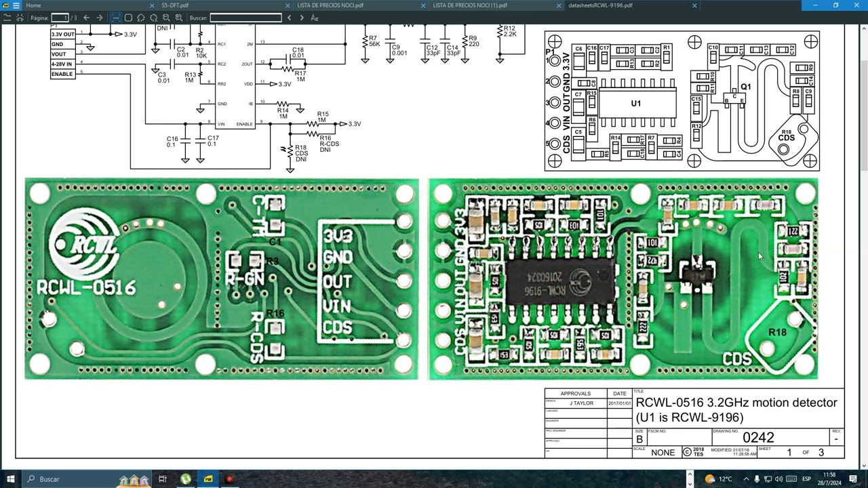868x488 pixels.
Task: Click the ENABLE pin label on connector P1
Action: click(62, 74)
